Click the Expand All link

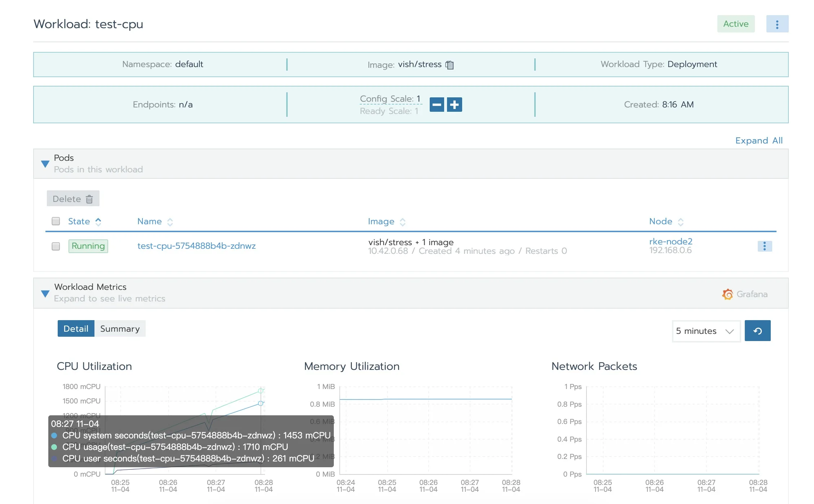pos(759,141)
